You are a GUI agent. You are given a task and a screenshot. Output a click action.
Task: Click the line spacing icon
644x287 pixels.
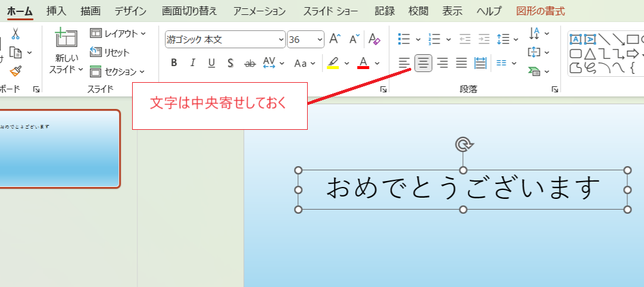[504, 39]
